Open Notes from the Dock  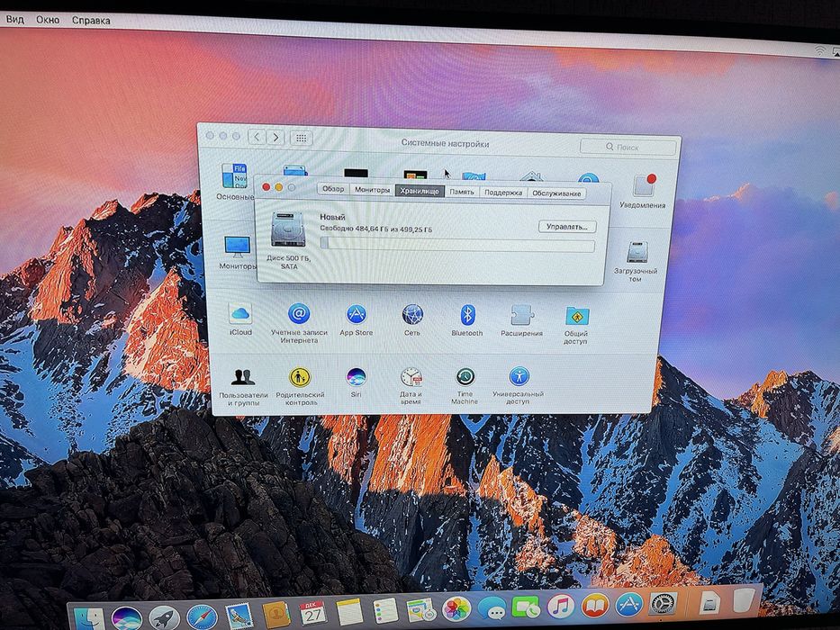coord(350,612)
